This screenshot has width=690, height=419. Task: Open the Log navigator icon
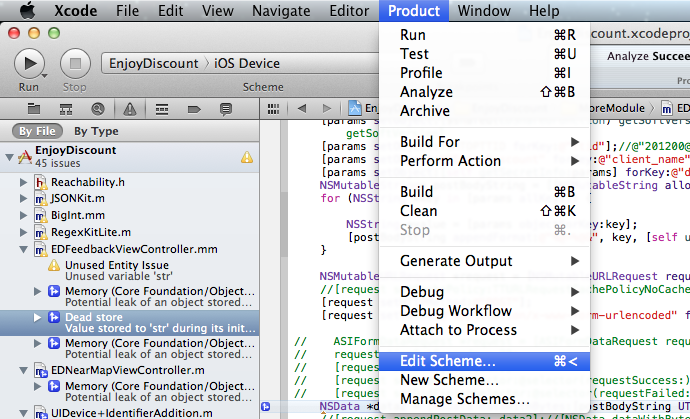click(226, 108)
